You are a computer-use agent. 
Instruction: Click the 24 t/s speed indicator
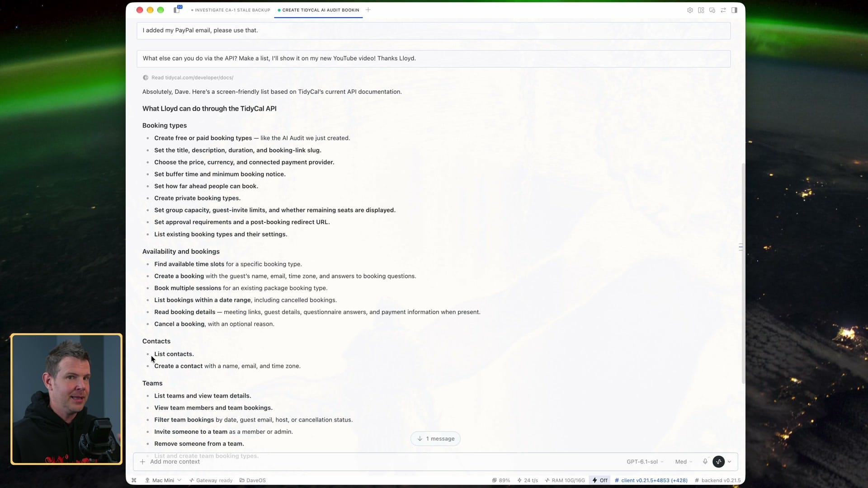click(528, 480)
